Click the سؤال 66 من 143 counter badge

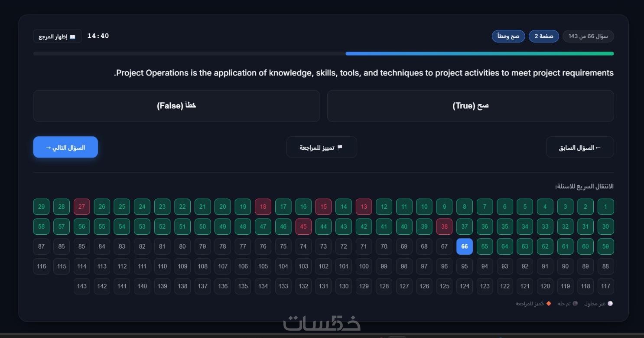coord(588,36)
